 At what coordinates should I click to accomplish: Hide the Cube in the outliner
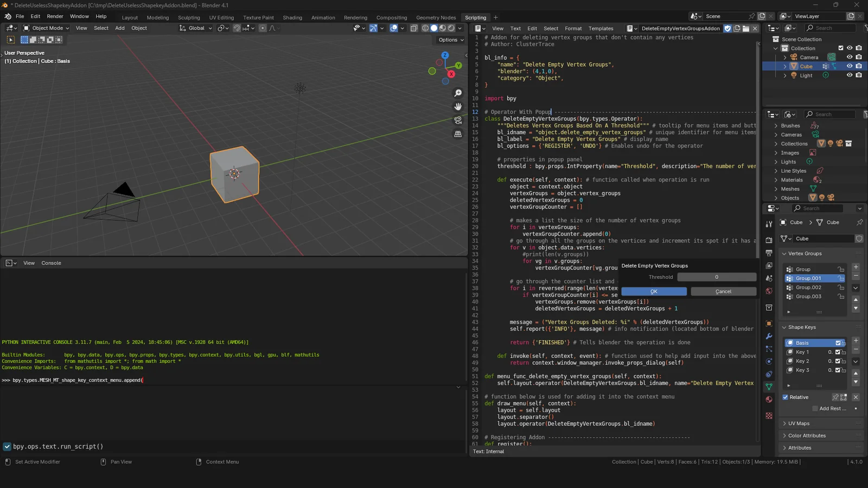pos(850,66)
